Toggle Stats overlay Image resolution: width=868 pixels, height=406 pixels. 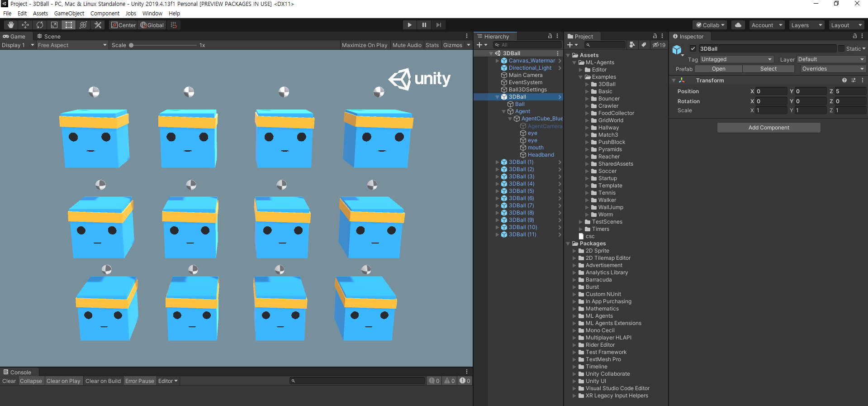tap(432, 45)
